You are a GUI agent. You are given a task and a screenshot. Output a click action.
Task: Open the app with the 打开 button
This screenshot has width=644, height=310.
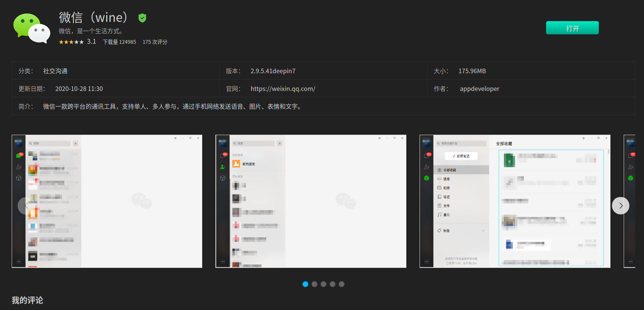click(x=572, y=28)
